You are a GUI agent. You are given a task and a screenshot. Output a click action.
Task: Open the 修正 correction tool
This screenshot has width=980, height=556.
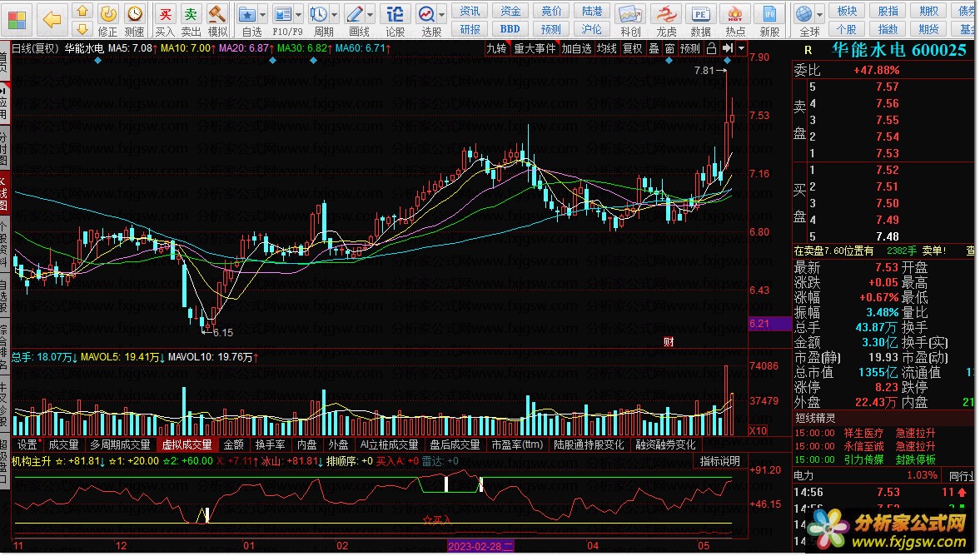pyautogui.click(x=108, y=20)
